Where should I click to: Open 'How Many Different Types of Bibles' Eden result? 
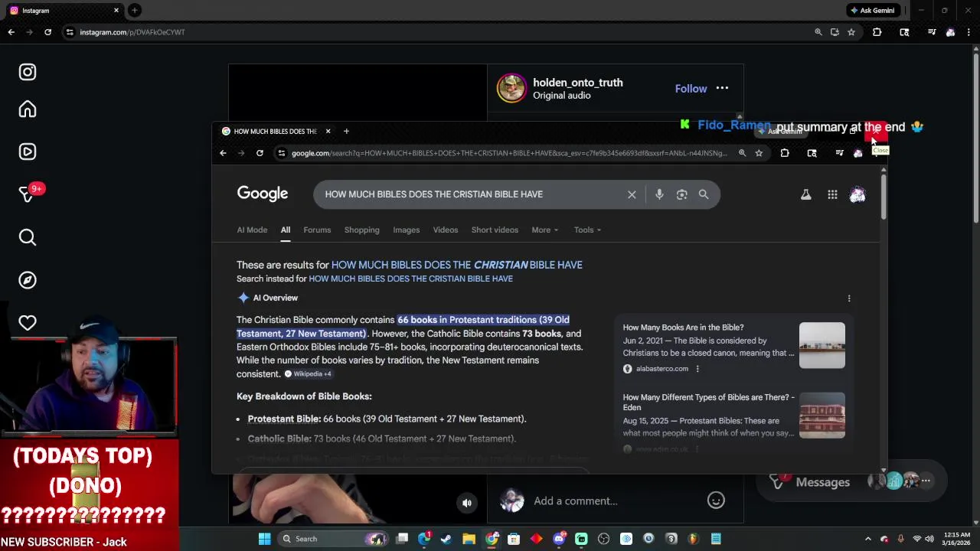coord(708,402)
